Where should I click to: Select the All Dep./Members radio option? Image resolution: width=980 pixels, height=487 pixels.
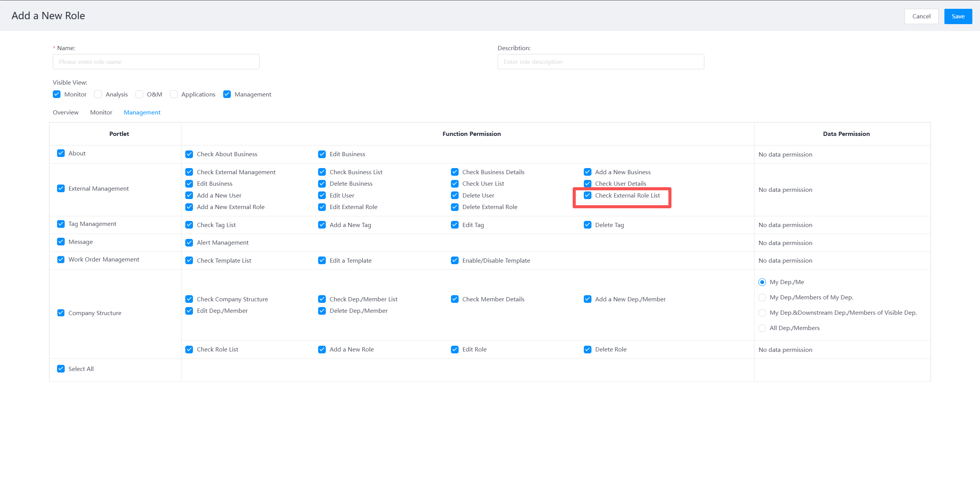click(x=762, y=328)
